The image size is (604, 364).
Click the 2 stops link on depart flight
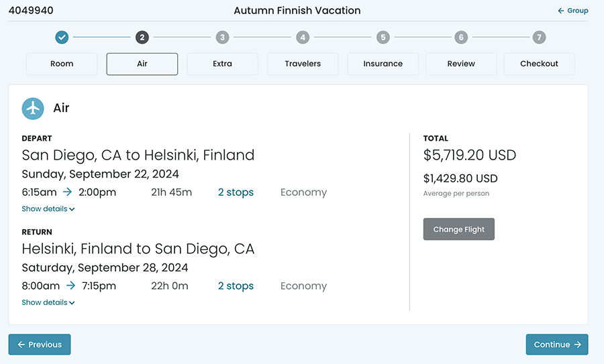236,192
